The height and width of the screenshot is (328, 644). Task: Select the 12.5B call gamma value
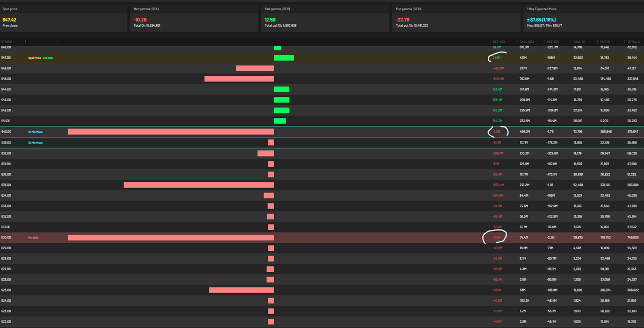pos(270,20)
